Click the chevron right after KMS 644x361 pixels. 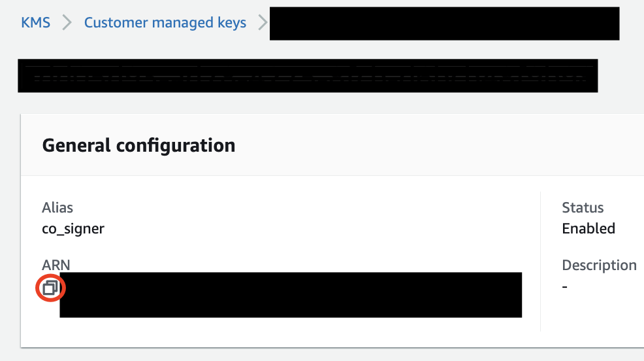click(67, 23)
